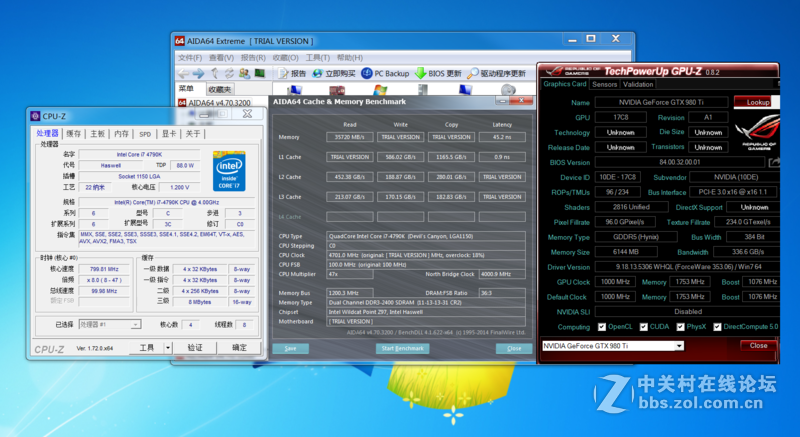Screen dimensions: 800x437
Task: Click GPU-Z Name field NVIDIA GeForce GTX 980 Ti
Action: point(661,102)
